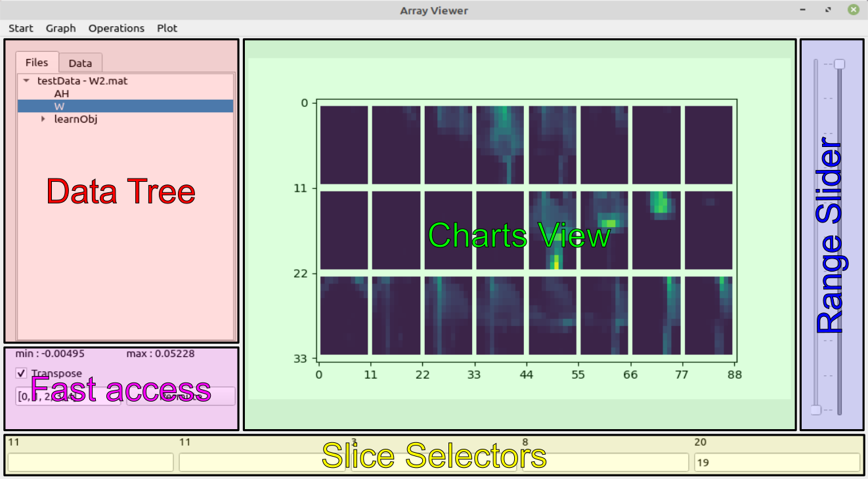
Task: Open the Graph menu
Action: point(61,28)
